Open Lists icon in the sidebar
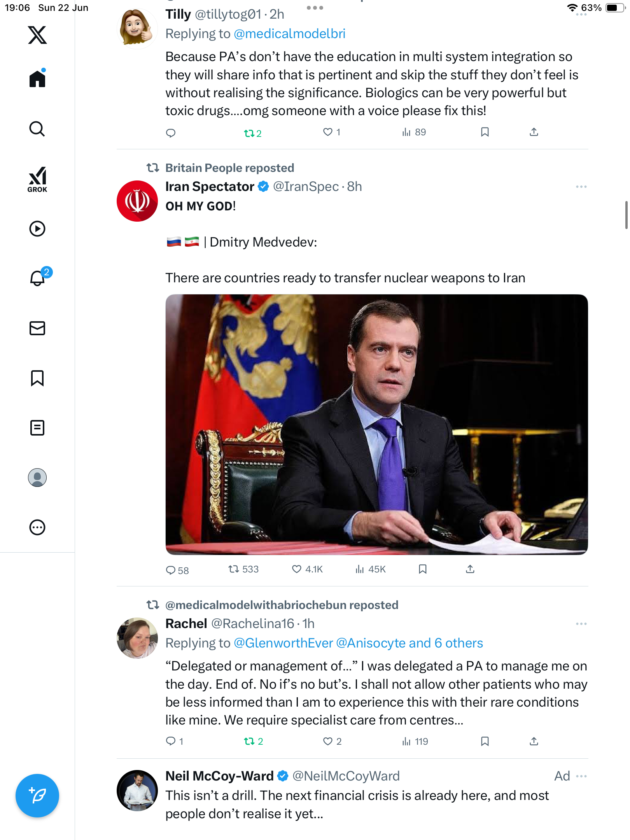The width and height of the screenshot is (630, 840). [37, 428]
